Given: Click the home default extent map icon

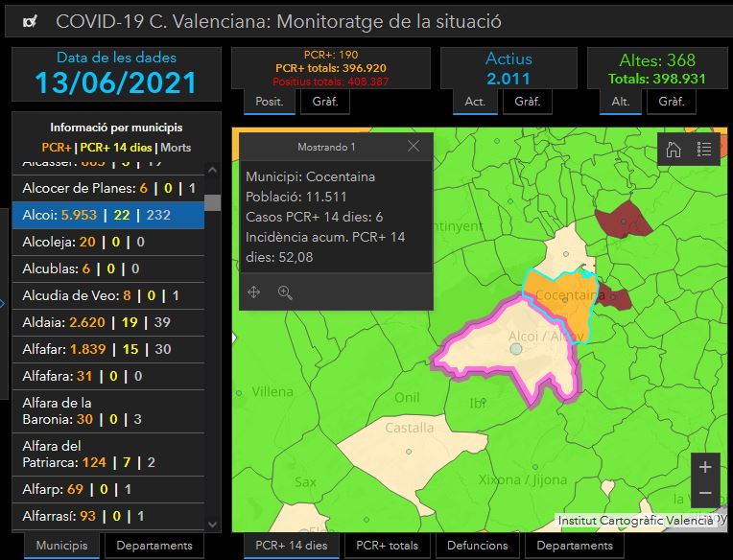Looking at the screenshot, I should [x=674, y=150].
